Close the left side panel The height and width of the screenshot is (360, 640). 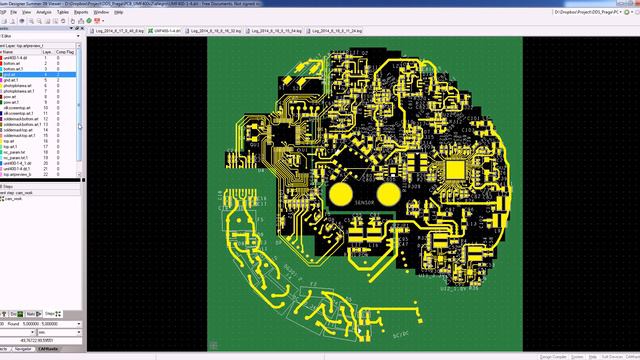(x=82, y=28)
